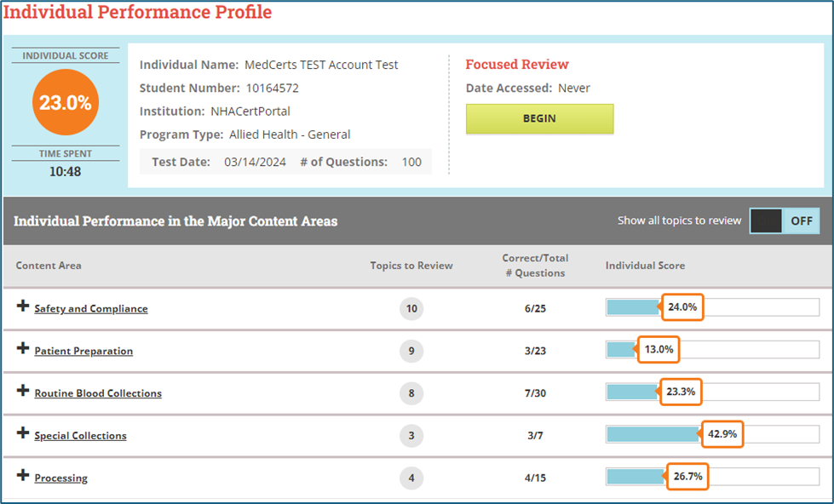Click the 23.0% orange individual score circle

point(66,103)
